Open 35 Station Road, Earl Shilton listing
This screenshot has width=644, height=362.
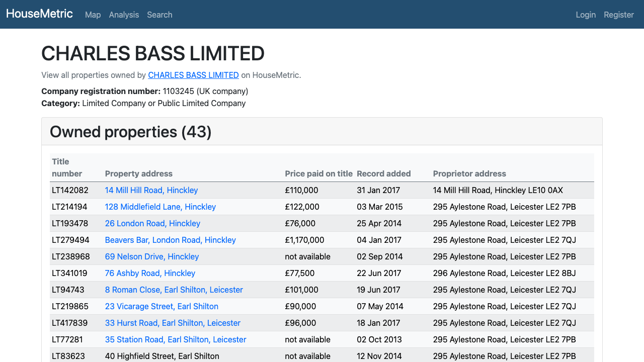[x=176, y=339]
